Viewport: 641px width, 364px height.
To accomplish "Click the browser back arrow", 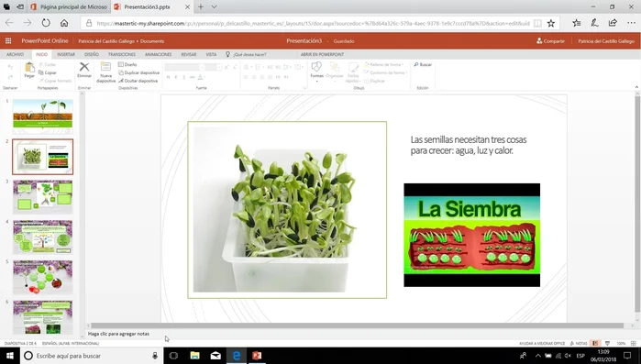I will [x=9, y=23].
